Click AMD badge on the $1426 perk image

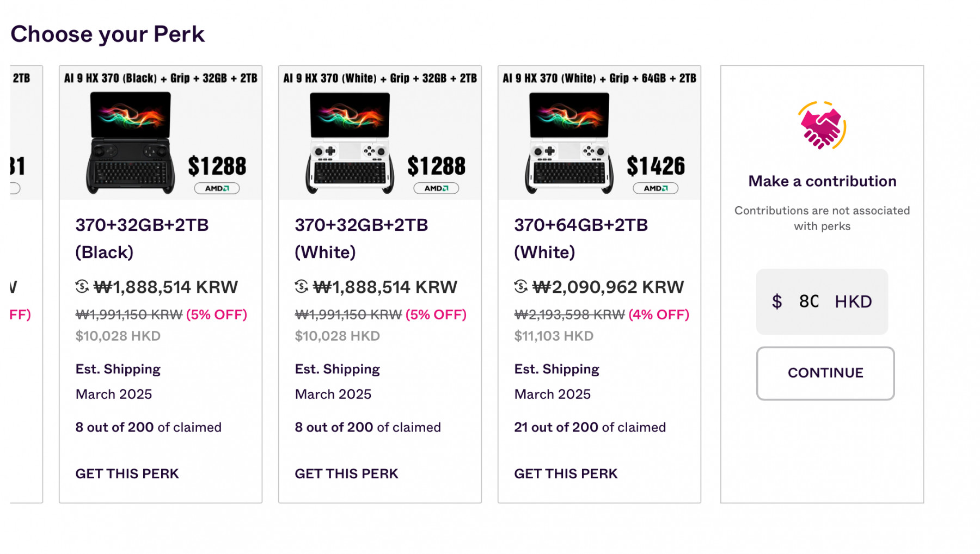point(656,188)
